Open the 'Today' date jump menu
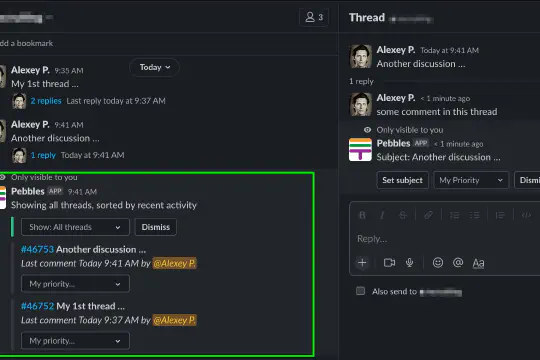This screenshot has width=540, height=360. pos(154,67)
